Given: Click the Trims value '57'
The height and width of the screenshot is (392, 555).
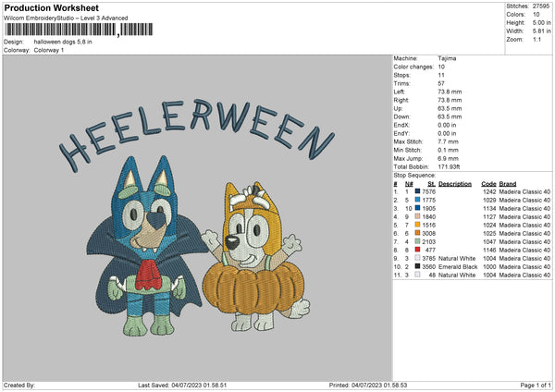Looking at the screenshot, I should (441, 83).
